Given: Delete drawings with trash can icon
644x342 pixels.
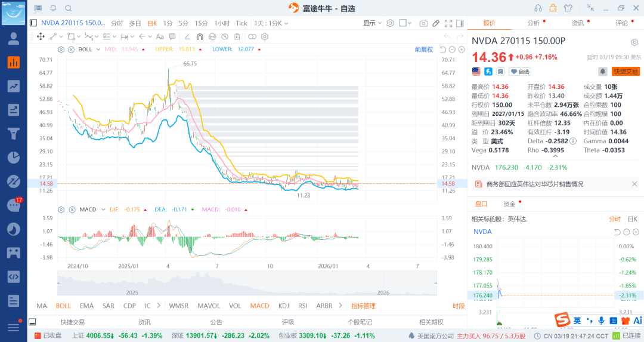Looking at the screenshot, I should pyautogui.click(x=237, y=36).
